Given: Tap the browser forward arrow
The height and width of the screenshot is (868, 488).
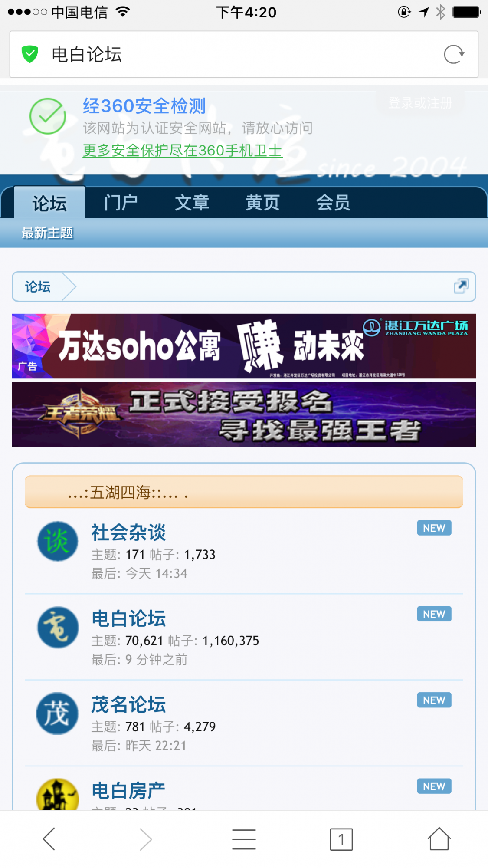Looking at the screenshot, I should tap(146, 838).
